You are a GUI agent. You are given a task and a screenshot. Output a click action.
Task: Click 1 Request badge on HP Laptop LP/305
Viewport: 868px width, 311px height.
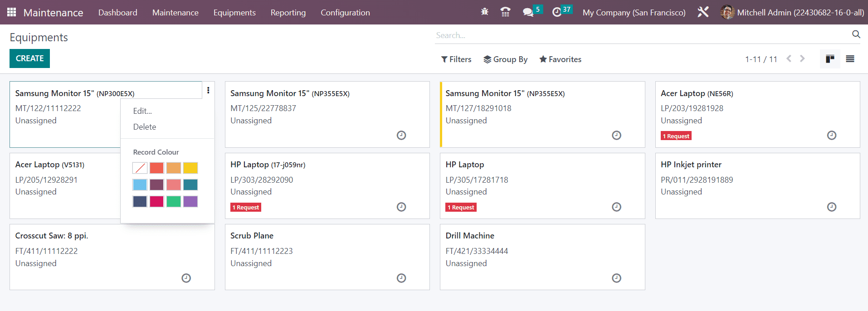(461, 207)
